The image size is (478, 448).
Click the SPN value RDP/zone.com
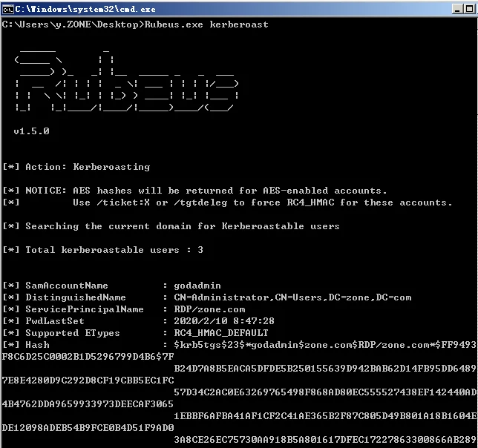209,309
